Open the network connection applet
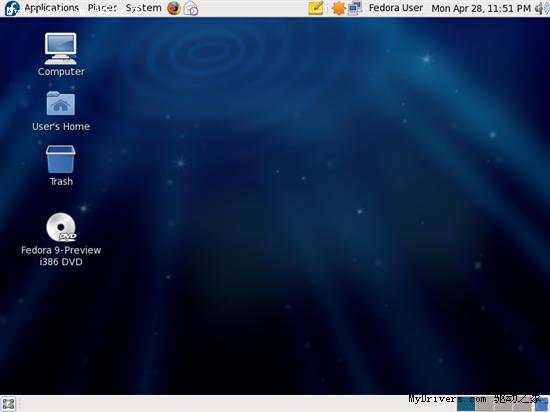Viewport: 550px width, 412px height. [355, 8]
